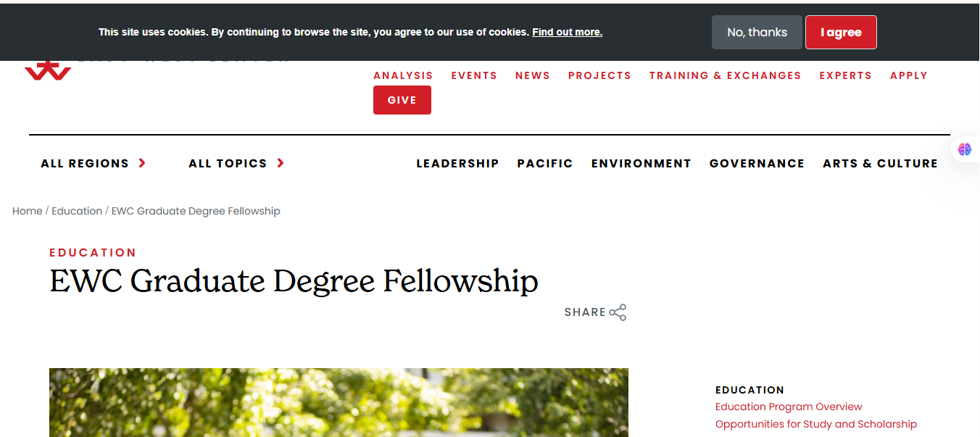Open the Analysis menu item
Screen dimensions: 980x437
[x=403, y=75]
